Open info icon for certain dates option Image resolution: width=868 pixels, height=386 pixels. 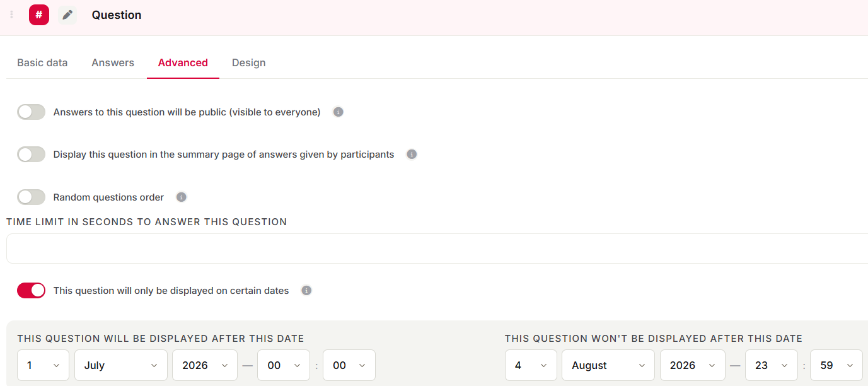(306, 291)
